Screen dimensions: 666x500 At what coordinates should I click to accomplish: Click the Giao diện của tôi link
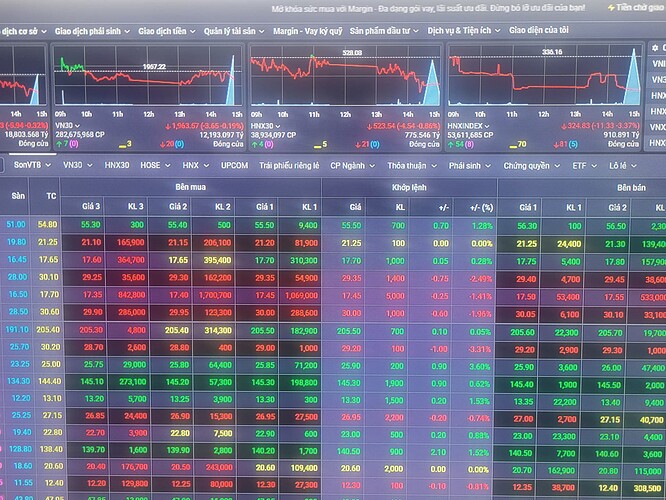(x=539, y=30)
